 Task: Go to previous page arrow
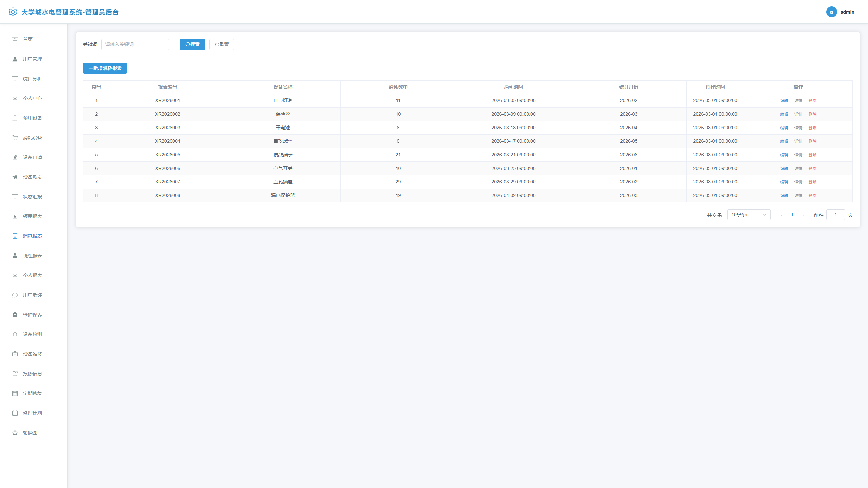[x=781, y=215]
